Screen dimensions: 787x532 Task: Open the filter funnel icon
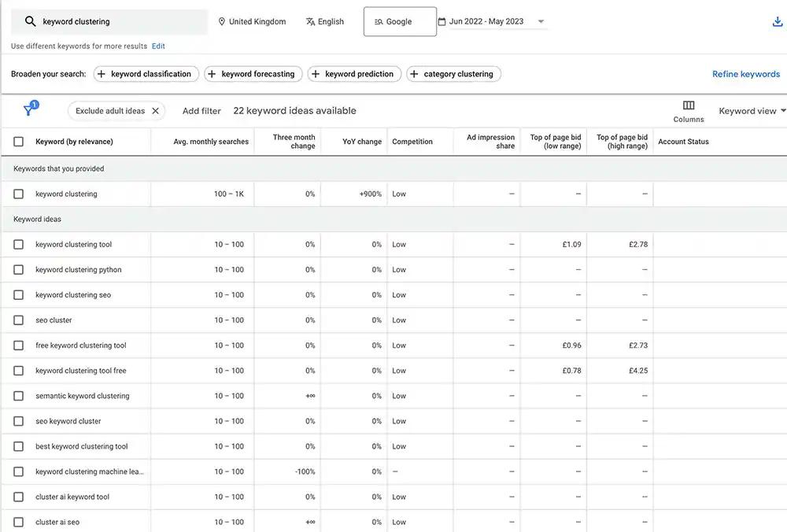pos(29,110)
